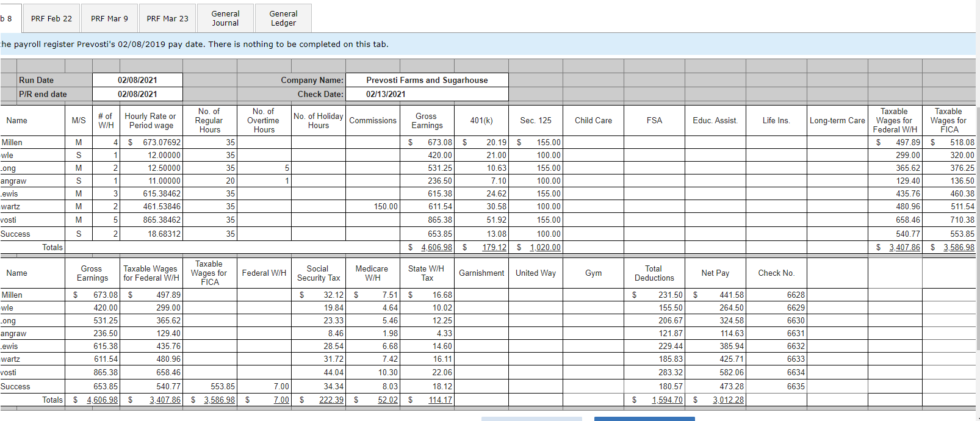The height and width of the screenshot is (421, 980).
Task: Select the FICA taxable wage 376.25
Action: click(x=949, y=168)
